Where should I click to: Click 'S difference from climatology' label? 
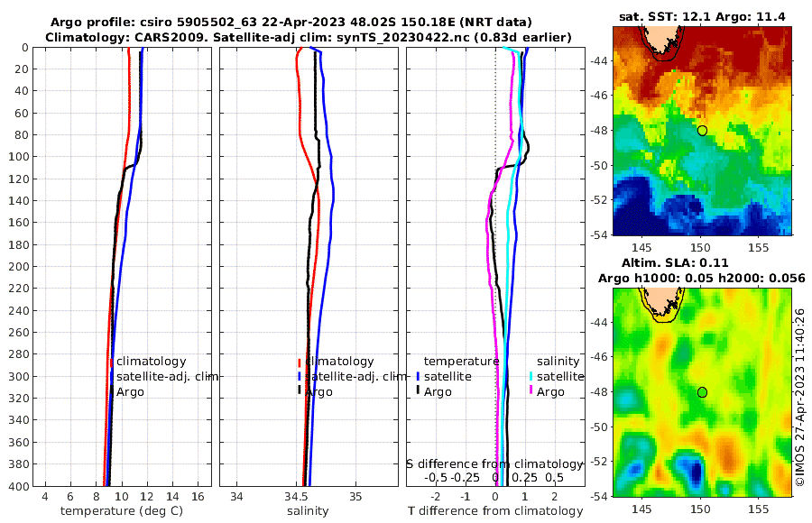coord(494,463)
